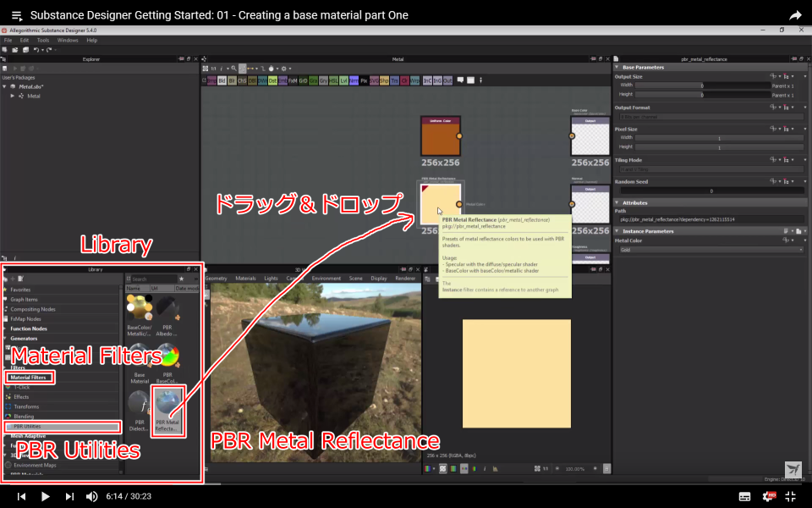Click the Redo icon in the toolbar
This screenshot has width=812, height=508.
pyautogui.click(x=49, y=50)
